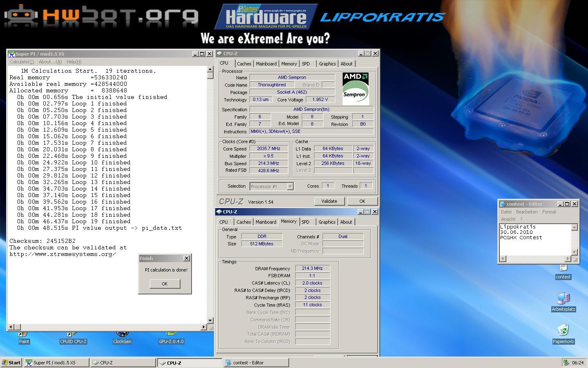
Task: Open Calculate menu in Super PI
Action: point(22,62)
